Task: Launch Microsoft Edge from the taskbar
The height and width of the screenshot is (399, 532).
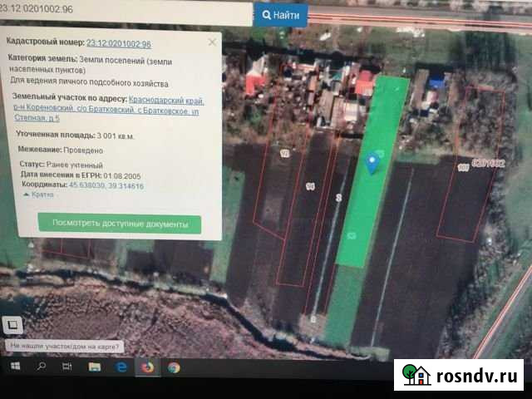Action: tap(121, 366)
